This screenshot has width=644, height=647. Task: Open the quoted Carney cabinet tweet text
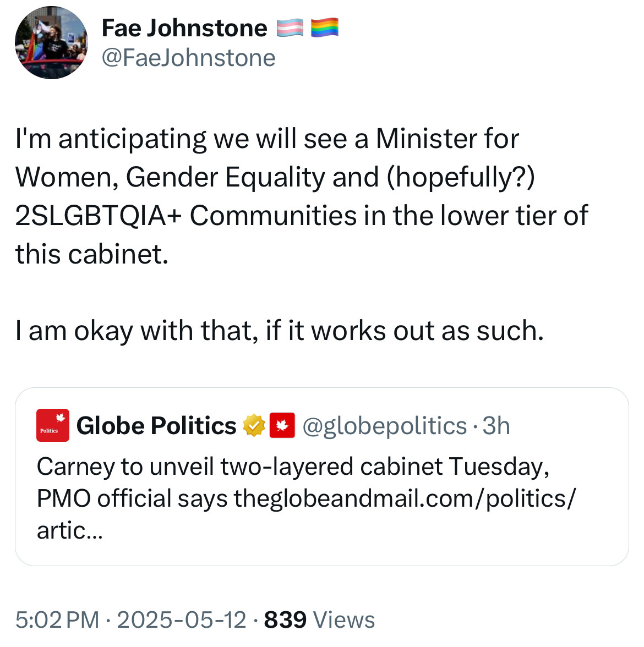pos(306,498)
